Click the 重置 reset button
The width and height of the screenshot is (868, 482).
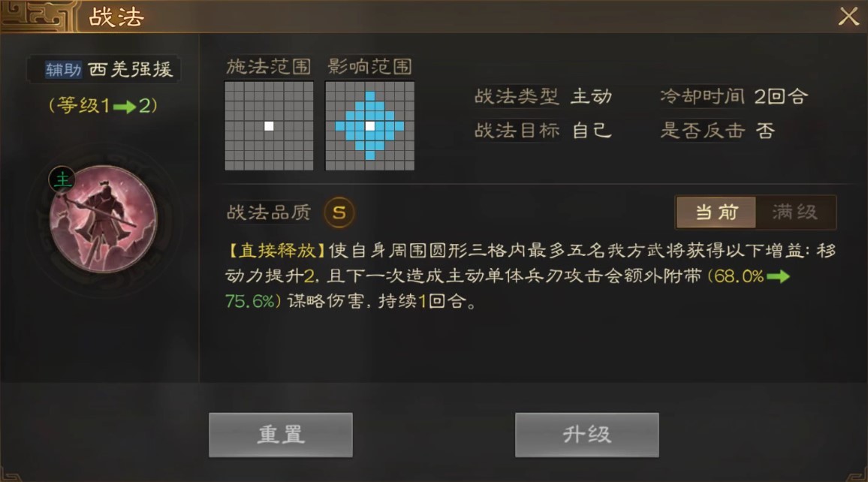coord(281,435)
